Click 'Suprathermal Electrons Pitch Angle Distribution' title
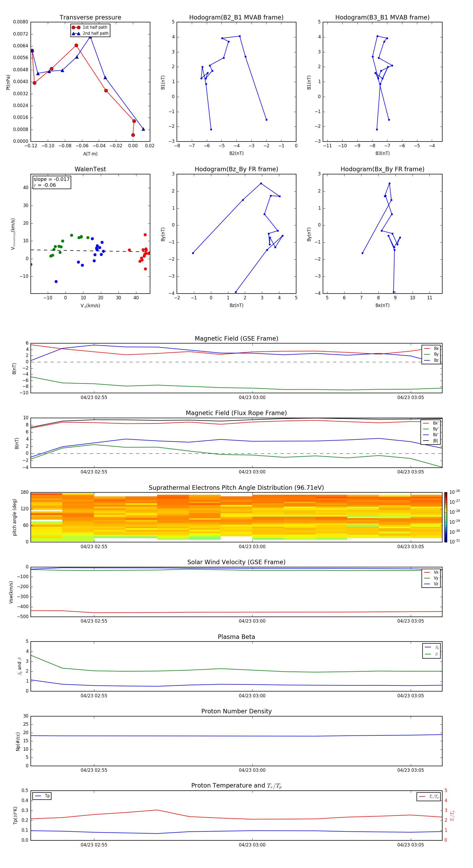 [236, 488]
